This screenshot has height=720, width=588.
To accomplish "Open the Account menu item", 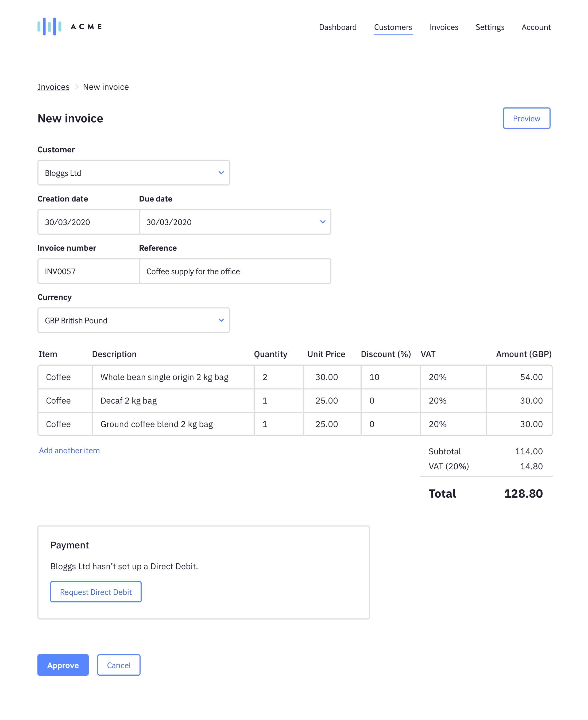I will pos(536,27).
